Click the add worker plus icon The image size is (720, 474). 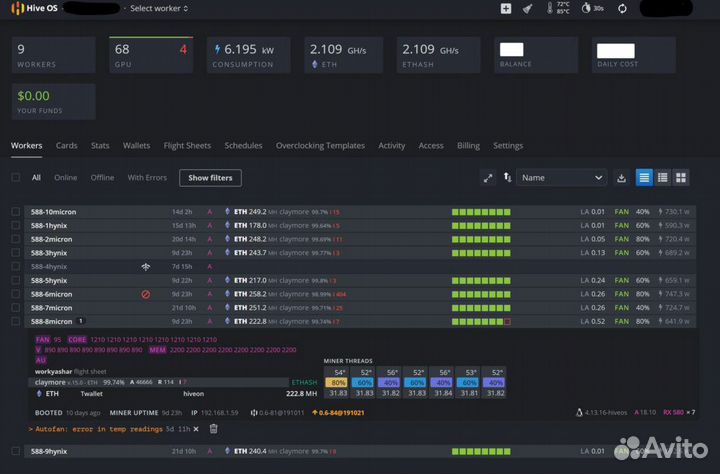(506, 8)
